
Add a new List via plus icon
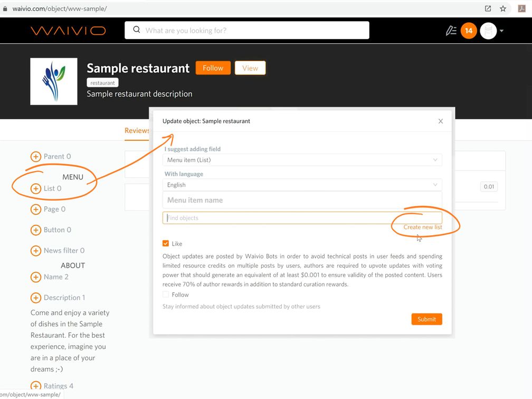35,188
